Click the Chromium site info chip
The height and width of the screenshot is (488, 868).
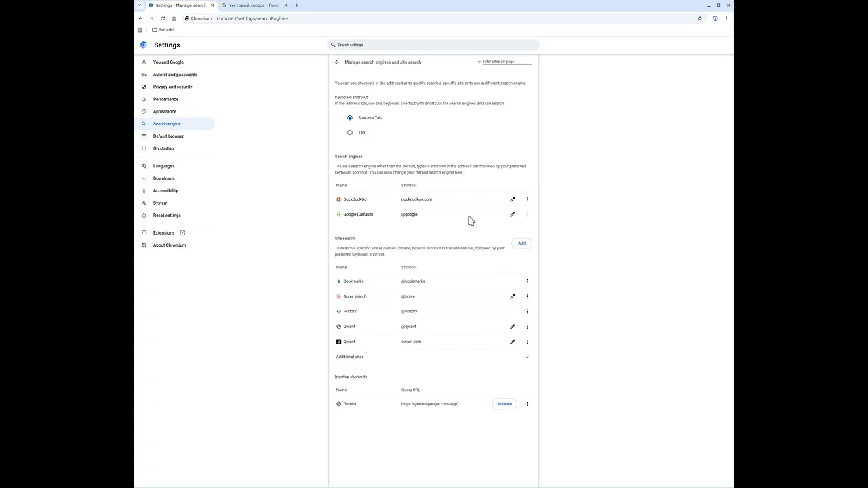click(x=199, y=18)
